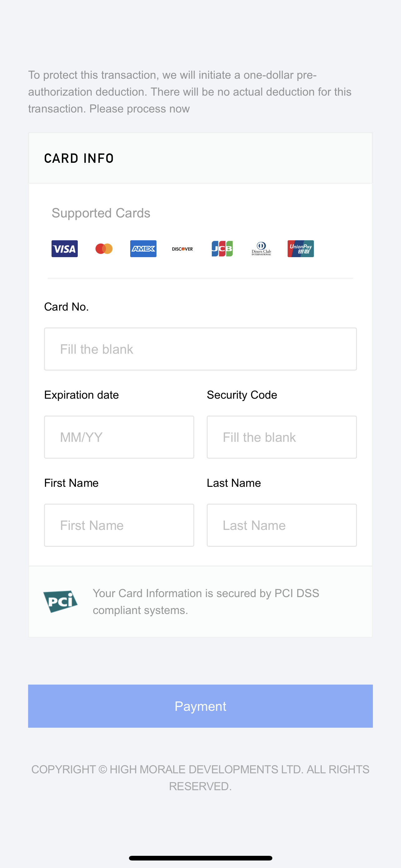Tap the home indicator bar
This screenshot has width=401, height=868.
coord(200,858)
